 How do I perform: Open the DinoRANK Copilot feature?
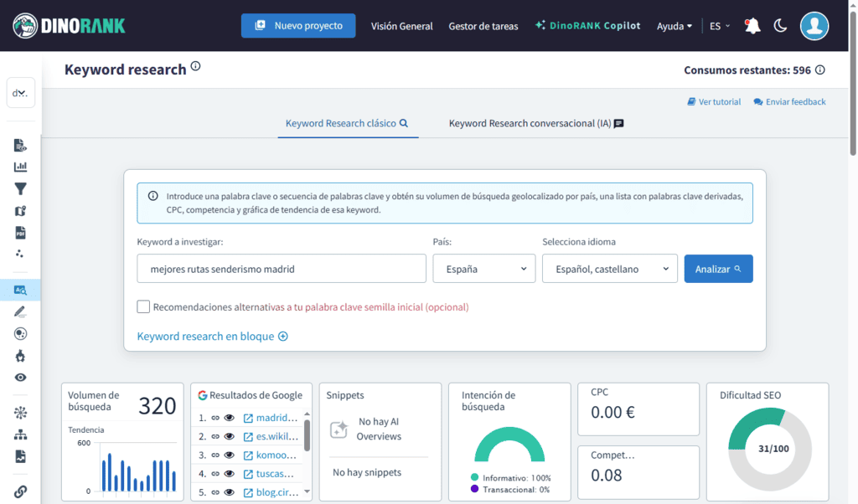[587, 25]
